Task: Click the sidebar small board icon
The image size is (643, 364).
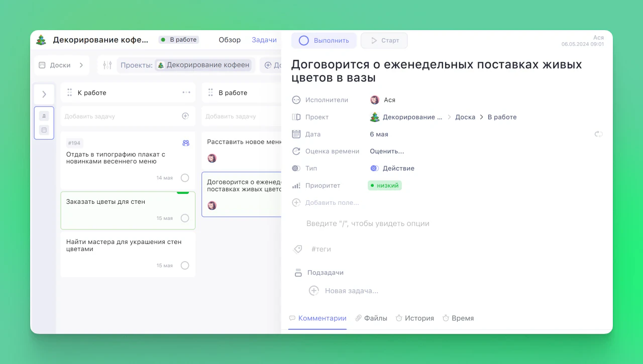Action: 44,130
